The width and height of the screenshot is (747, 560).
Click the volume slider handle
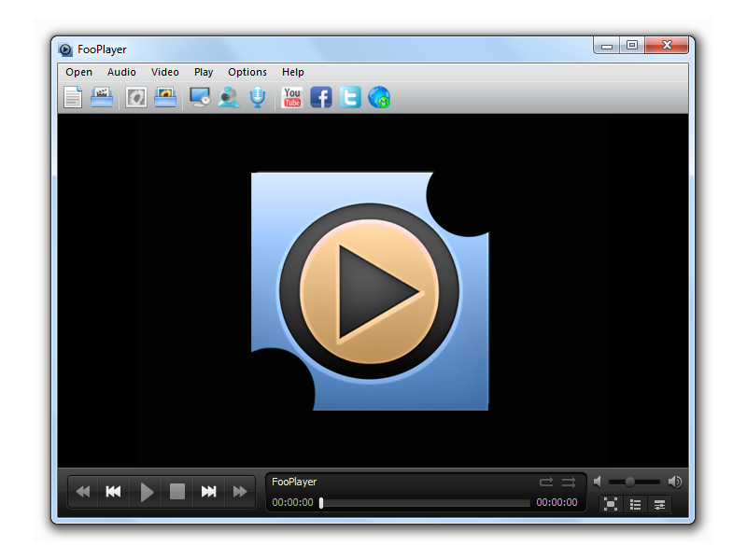(x=630, y=482)
